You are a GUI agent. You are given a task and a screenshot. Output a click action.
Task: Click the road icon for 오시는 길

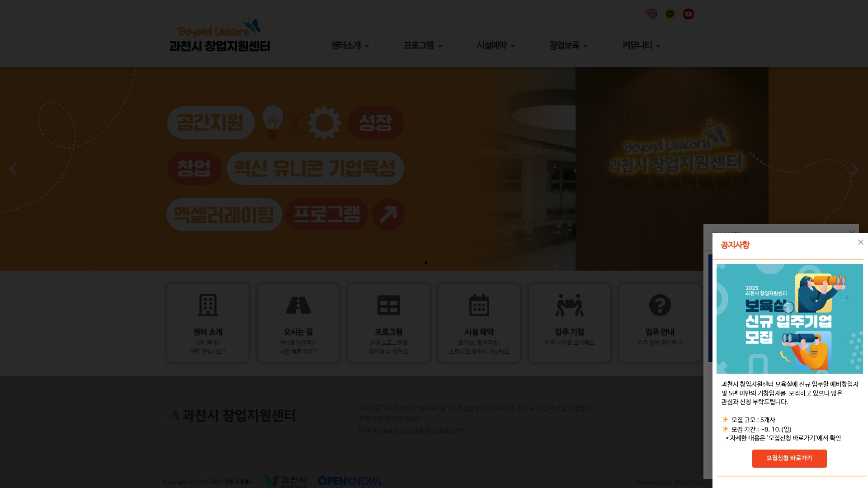click(x=298, y=305)
